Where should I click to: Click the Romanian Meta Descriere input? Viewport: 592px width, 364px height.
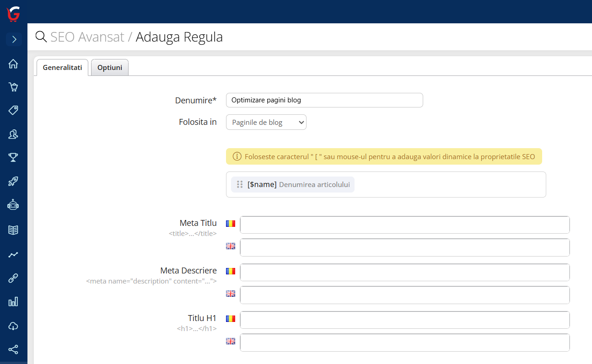click(x=405, y=273)
